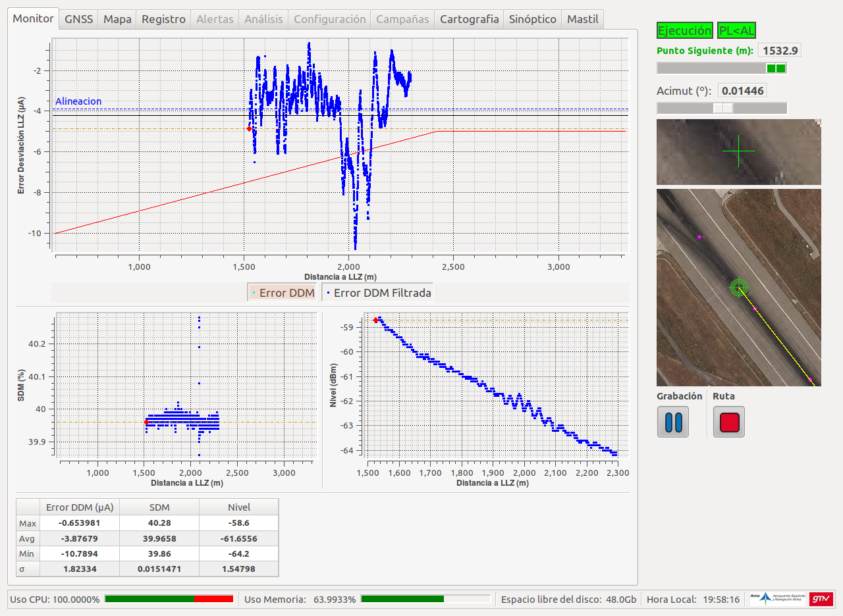Select the disabled Alertas tab

click(x=215, y=19)
